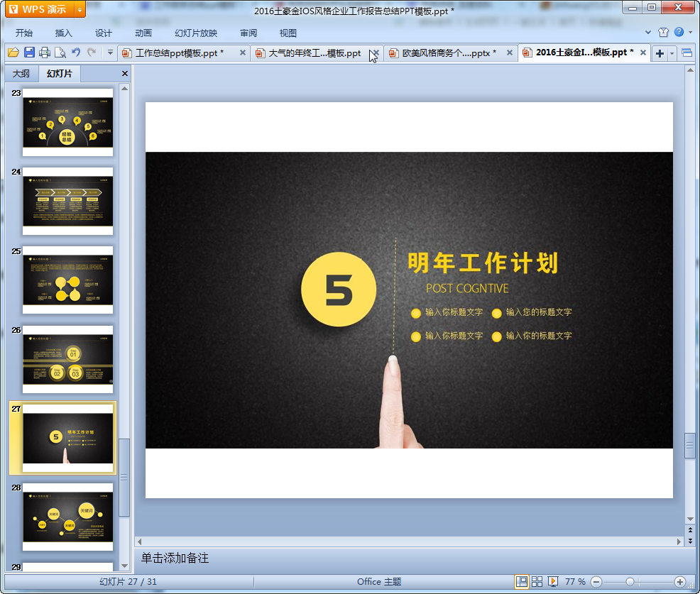Open the 幻灯片放映 ribbon tab
Screen dimensions: 700x594
coord(196,33)
